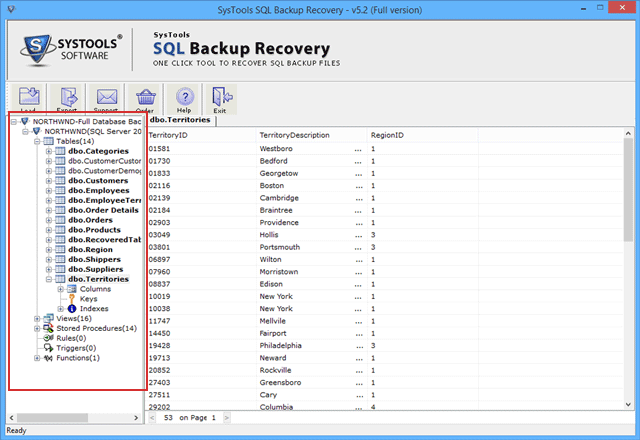Expand the Stored Procedures(14) node
This screenshot has width=640, height=440.
(x=37, y=328)
